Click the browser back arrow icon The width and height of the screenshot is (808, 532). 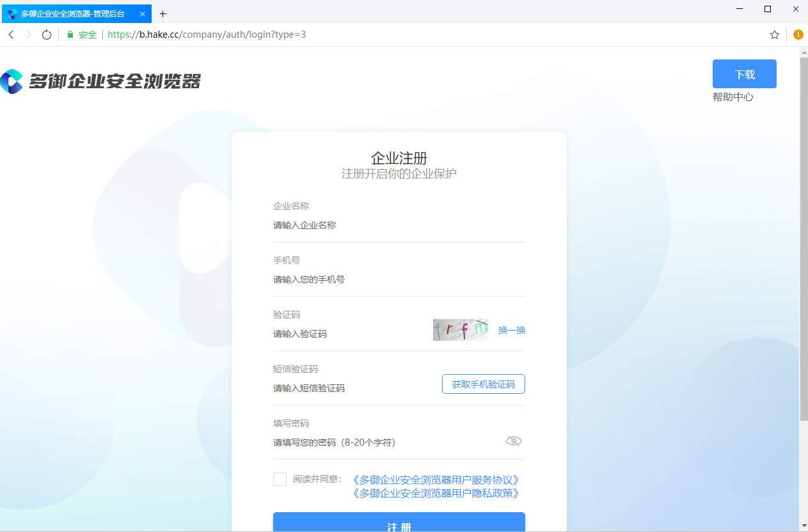point(11,35)
